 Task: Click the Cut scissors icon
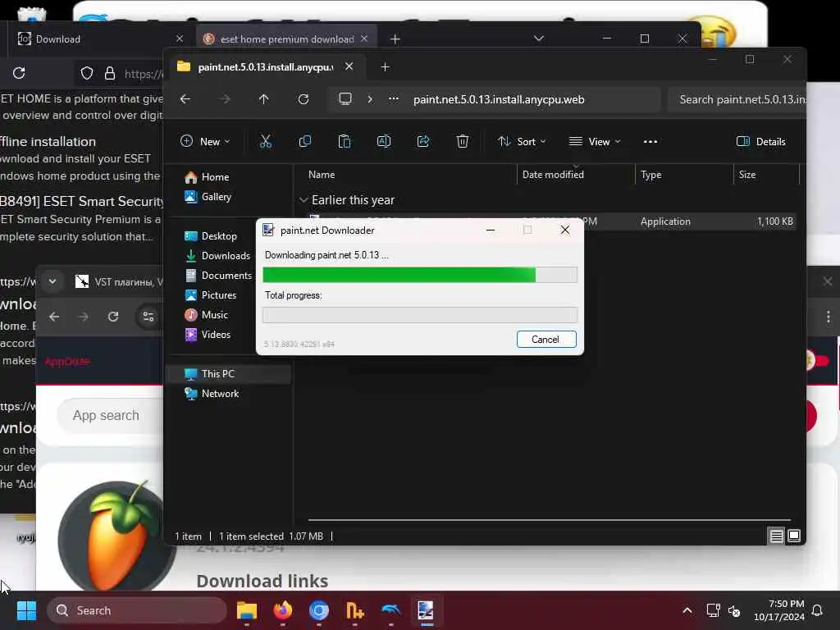[266, 141]
